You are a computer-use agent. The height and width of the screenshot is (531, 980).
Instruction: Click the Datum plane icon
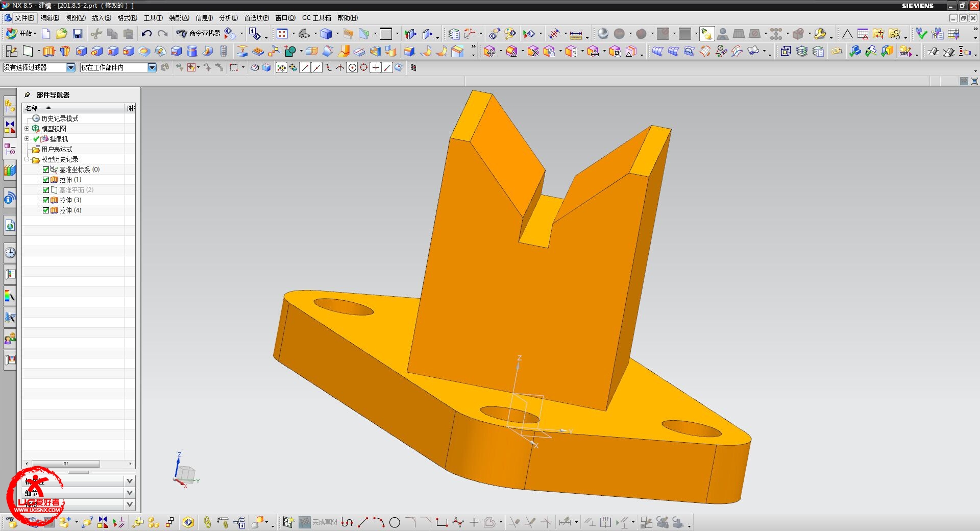pos(28,51)
